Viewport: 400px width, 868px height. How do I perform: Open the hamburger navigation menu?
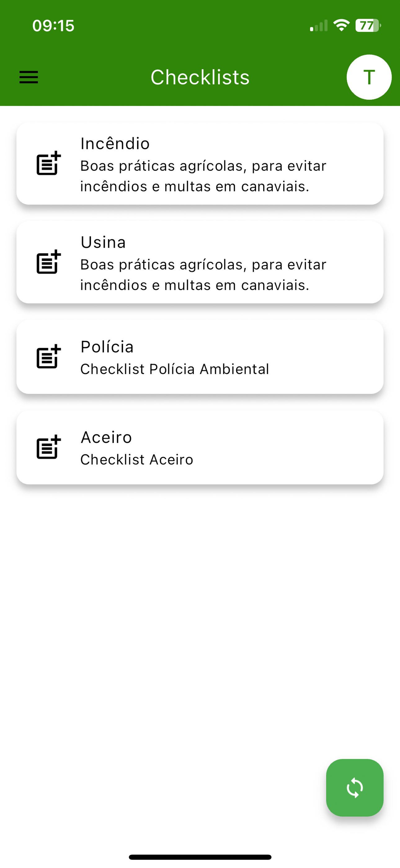[29, 77]
